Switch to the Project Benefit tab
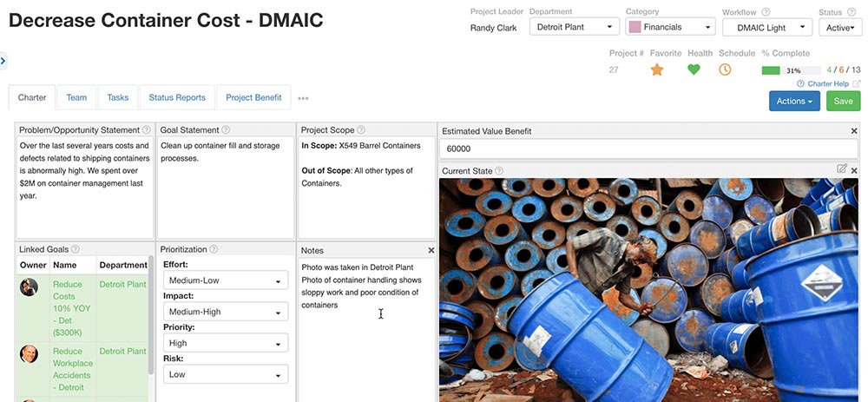Screen dimensions: 868x402 pos(253,97)
